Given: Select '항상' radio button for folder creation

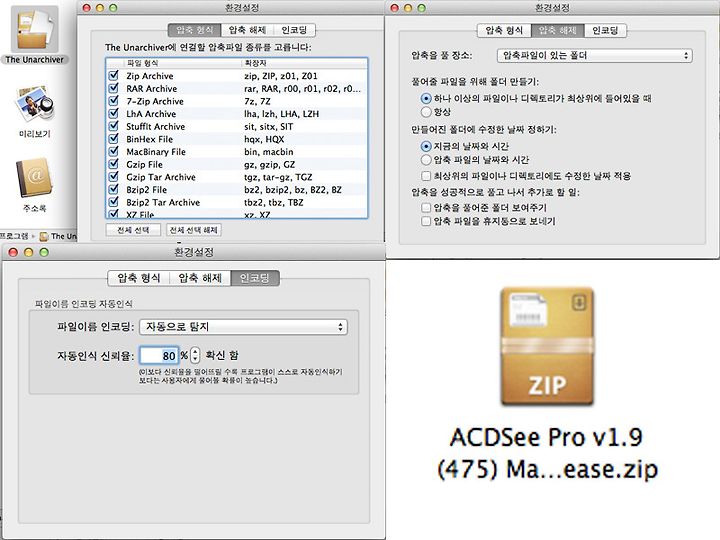Looking at the screenshot, I should [426, 112].
